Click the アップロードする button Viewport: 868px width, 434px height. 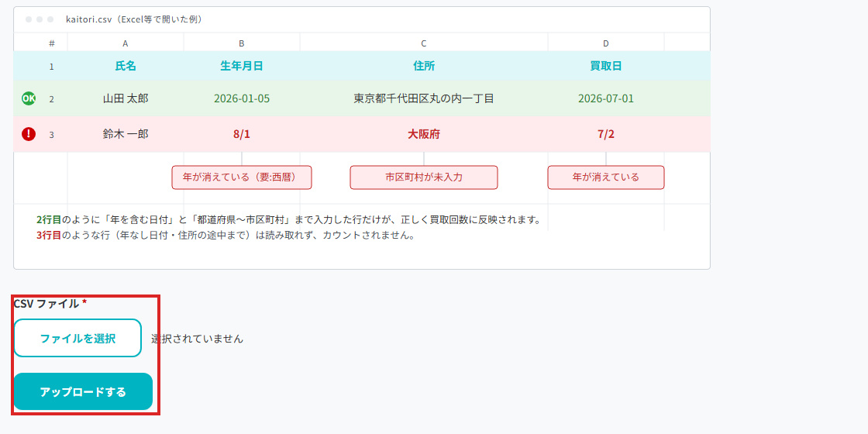83,392
